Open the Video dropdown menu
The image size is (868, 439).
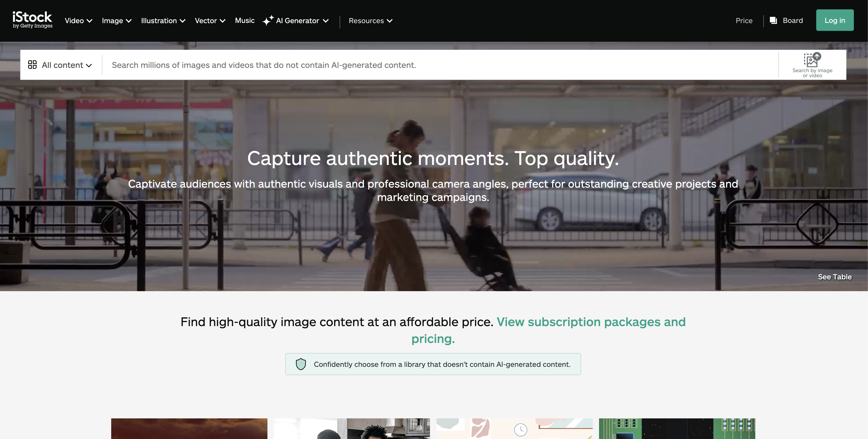78,21
